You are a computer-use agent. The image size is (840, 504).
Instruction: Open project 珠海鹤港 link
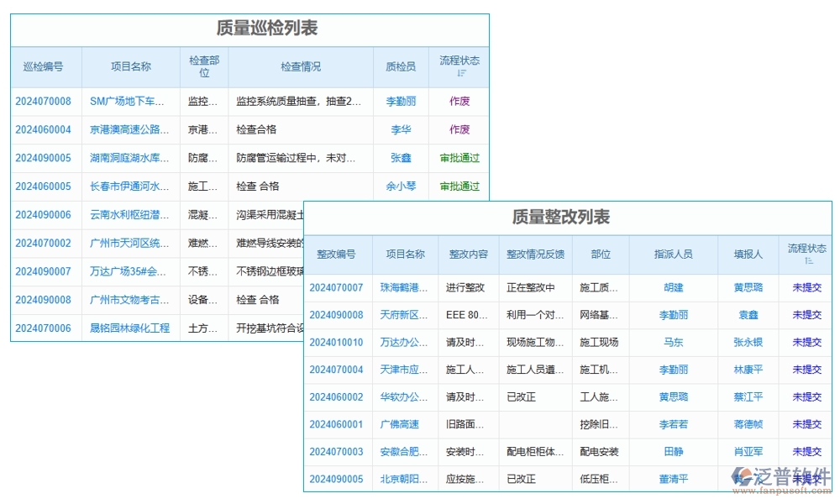tap(403, 286)
